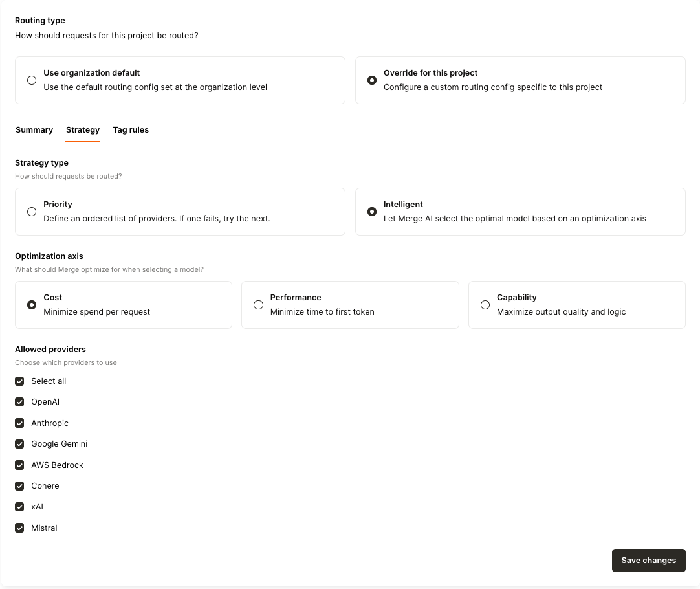Image resolution: width=700 pixels, height=589 pixels.
Task: Click the Save changes button
Action: (648, 561)
